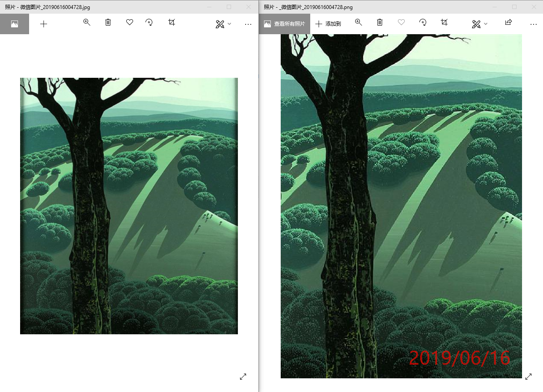Select the crop tool in the right png window
This screenshot has height=392, width=543.
[445, 22]
